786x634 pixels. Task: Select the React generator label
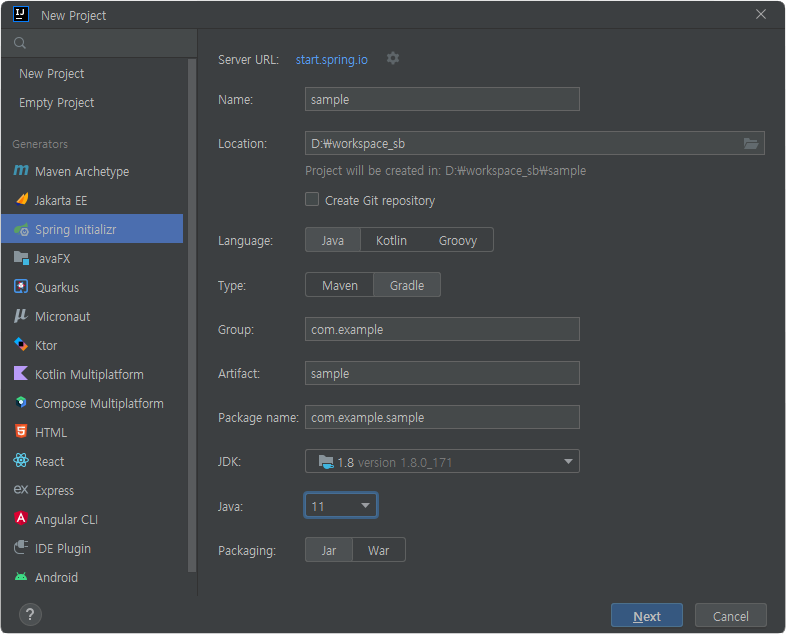click(50, 462)
